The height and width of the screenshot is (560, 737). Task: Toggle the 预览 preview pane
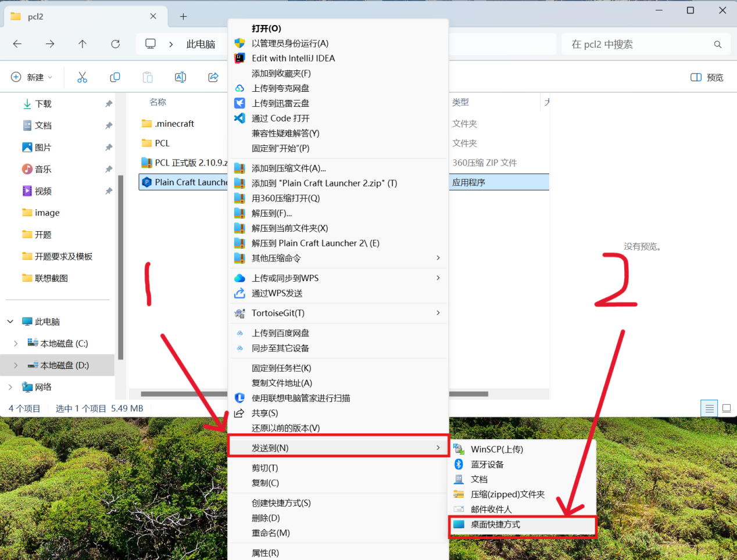point(707,77)
